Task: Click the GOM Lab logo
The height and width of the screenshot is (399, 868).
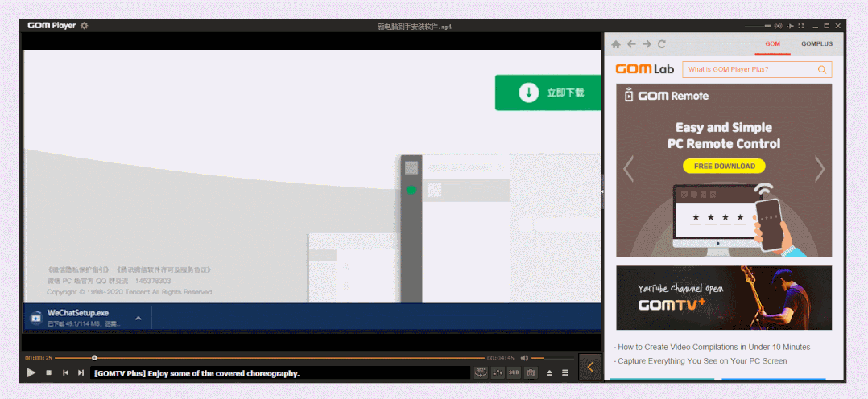Action: point(645,69)
